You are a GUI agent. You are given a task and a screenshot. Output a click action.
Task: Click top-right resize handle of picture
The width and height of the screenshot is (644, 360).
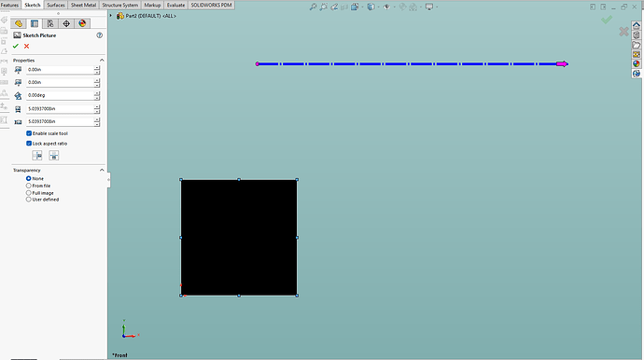point(297,180)
